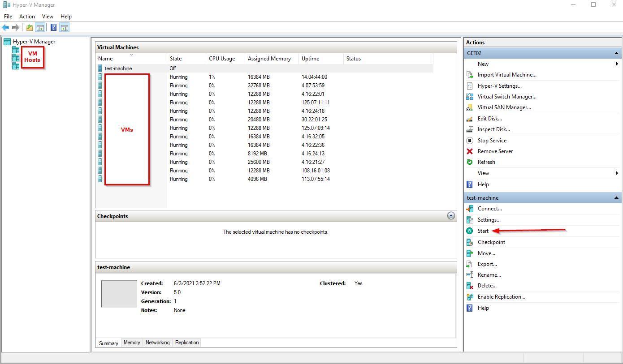Collapse the test-machine actions section
Viewport: 623px width, 364px height.
pyautogui.click(x=616, y=198)
